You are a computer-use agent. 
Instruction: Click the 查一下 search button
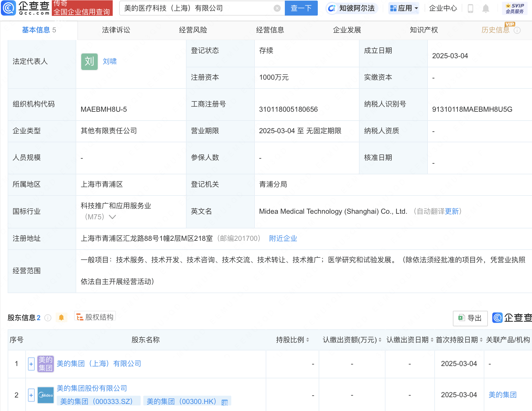tap(301, 8)
